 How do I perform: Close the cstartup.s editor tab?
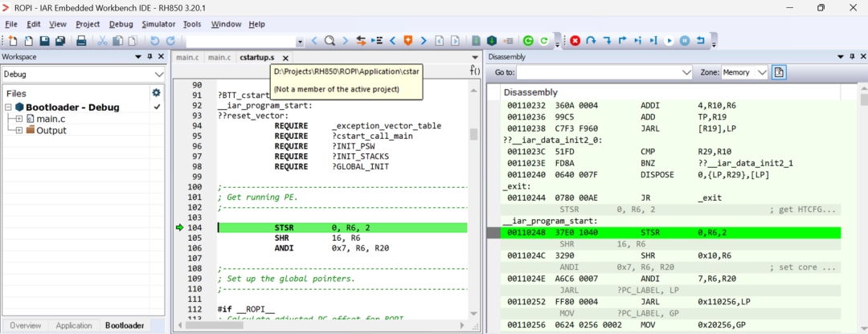click(x=285, y=58)
